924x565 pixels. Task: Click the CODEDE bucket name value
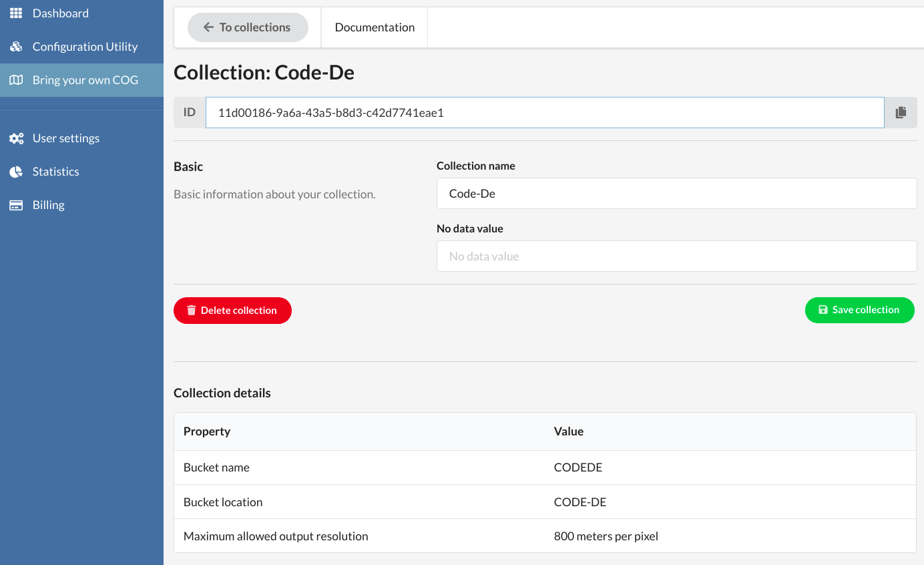[x=578, y=467]
